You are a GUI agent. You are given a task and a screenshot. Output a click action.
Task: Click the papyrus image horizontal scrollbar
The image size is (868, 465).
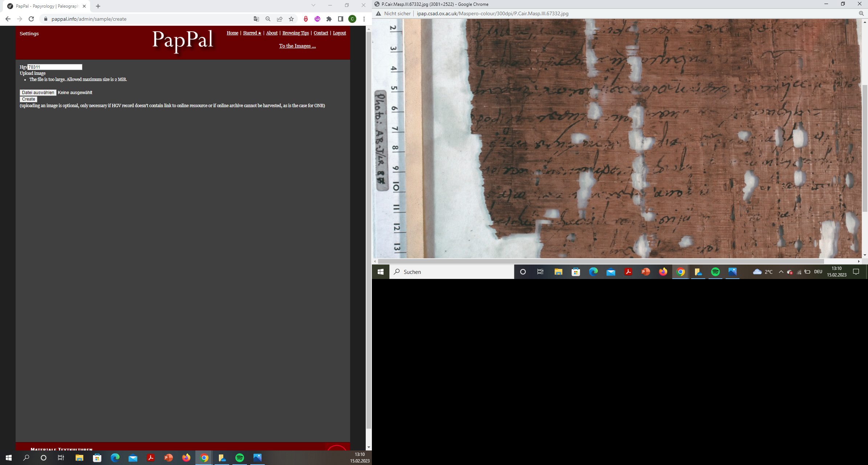(x=601, y=261)
